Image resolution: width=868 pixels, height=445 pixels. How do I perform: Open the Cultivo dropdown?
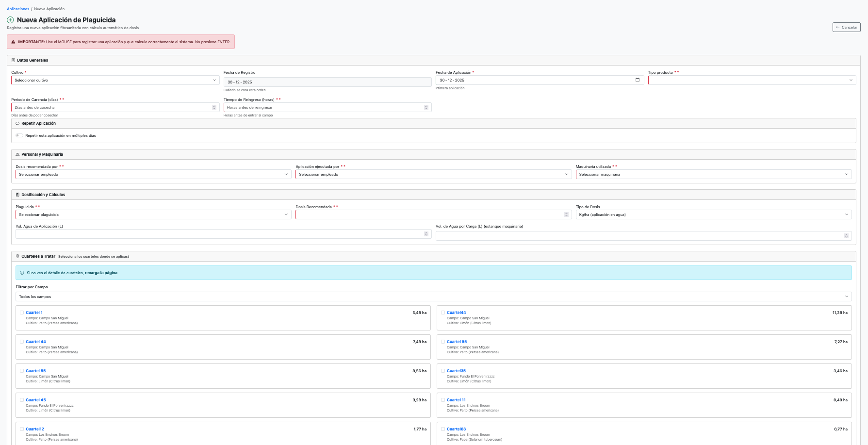115,80
